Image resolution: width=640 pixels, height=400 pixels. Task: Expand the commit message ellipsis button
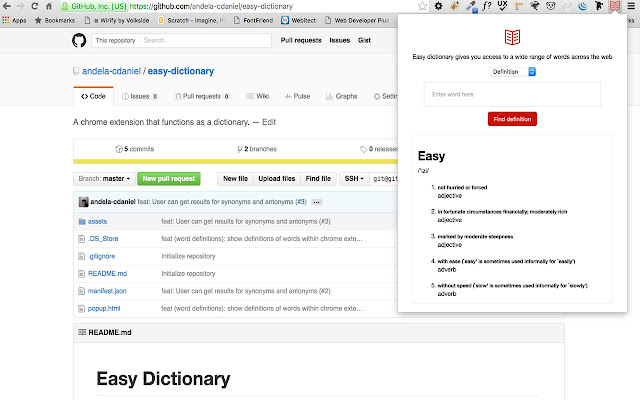pos(316,202)
